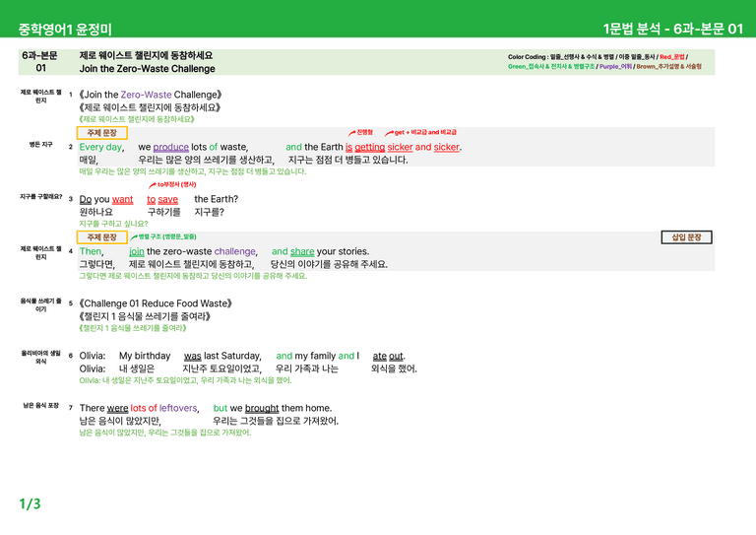
Task: Click the underlined 'ate out'
Action: click(389, 356)
